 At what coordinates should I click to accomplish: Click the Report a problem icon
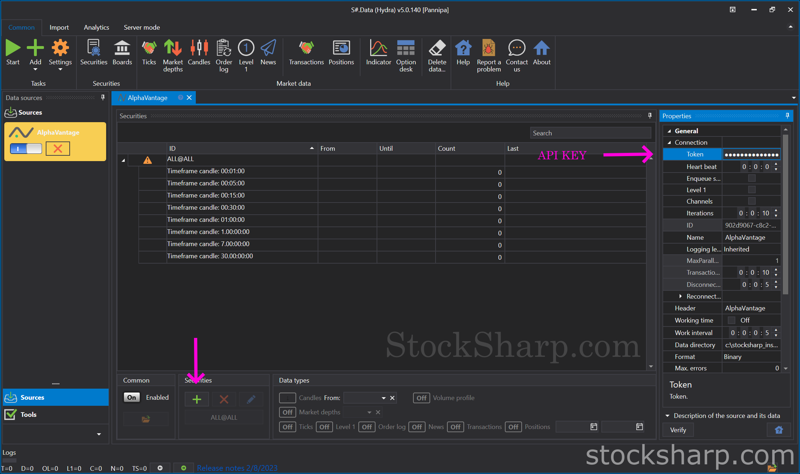(488, 52)
